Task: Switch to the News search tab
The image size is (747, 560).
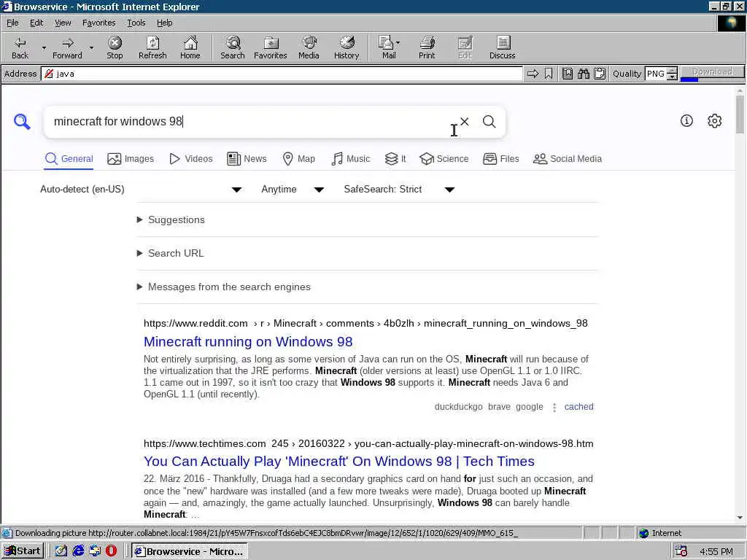Action: click(247, 158)
